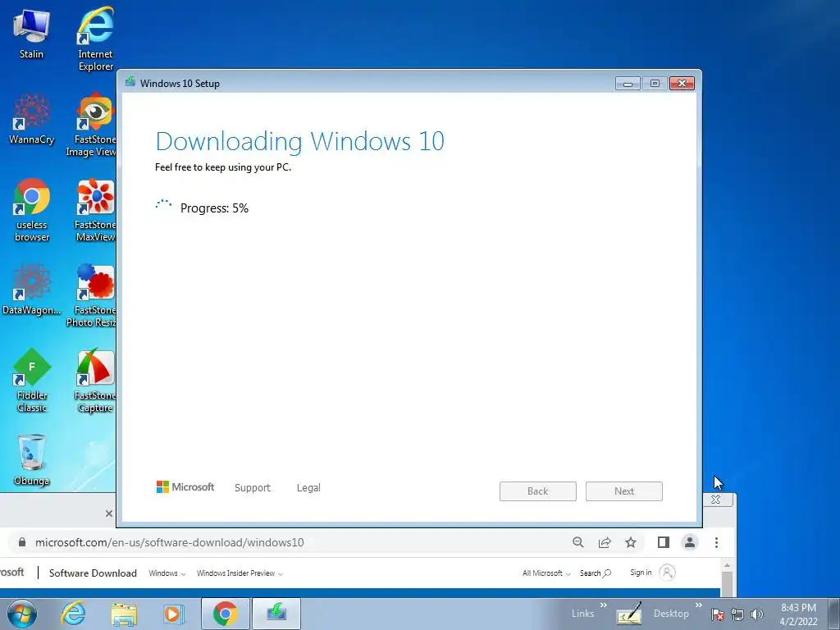Open Internet Explorer from the taskbar

coord(73,614)
